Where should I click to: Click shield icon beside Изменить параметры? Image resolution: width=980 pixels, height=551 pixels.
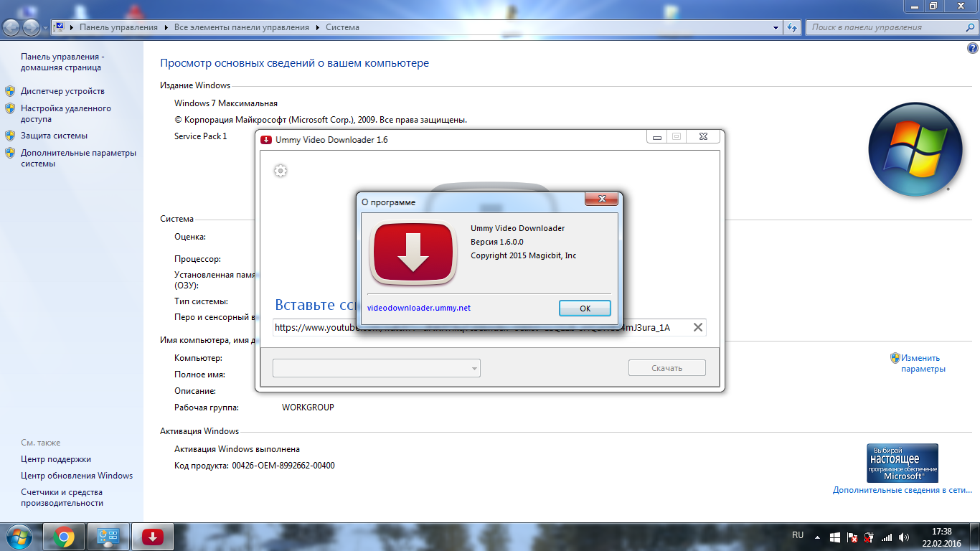click(x=895, y=357)
